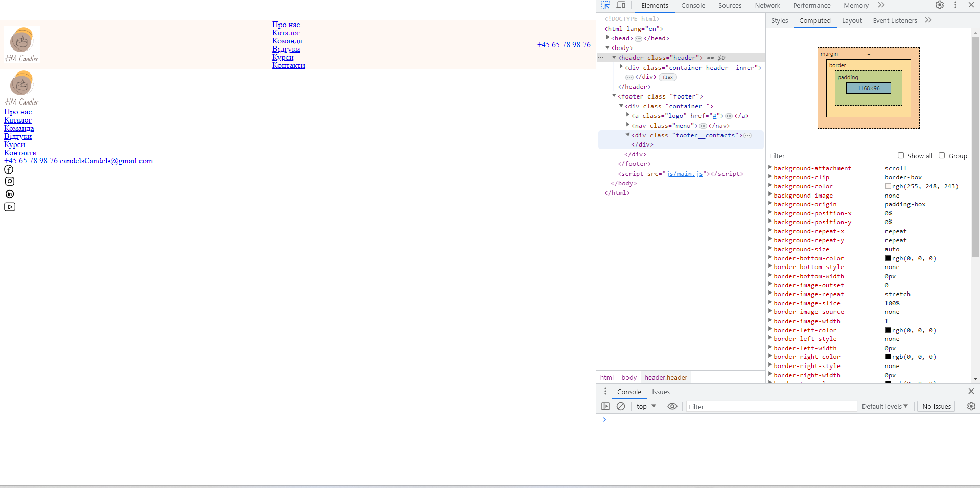
Task: Click the candelsCandels@gmail.com email link
Action: point(106,161)
